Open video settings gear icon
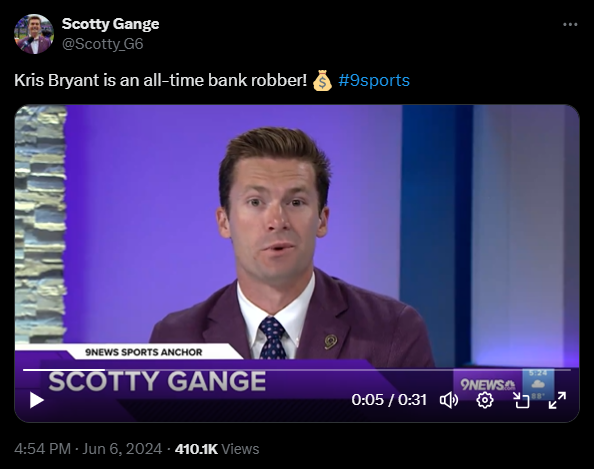Image resolution: width=594 pixels, height=469 pixels. 485,400
